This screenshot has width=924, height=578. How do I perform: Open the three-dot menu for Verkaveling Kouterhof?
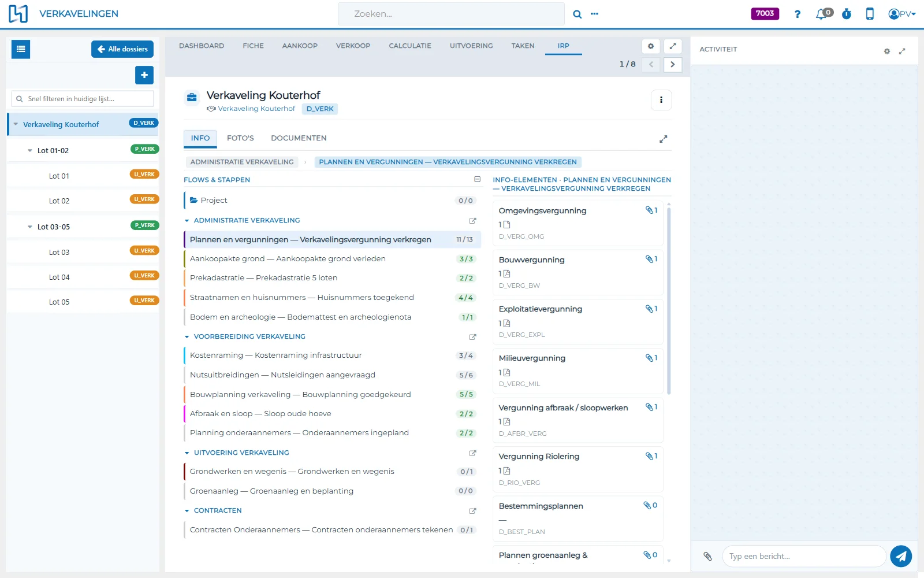tap(661, 100)
